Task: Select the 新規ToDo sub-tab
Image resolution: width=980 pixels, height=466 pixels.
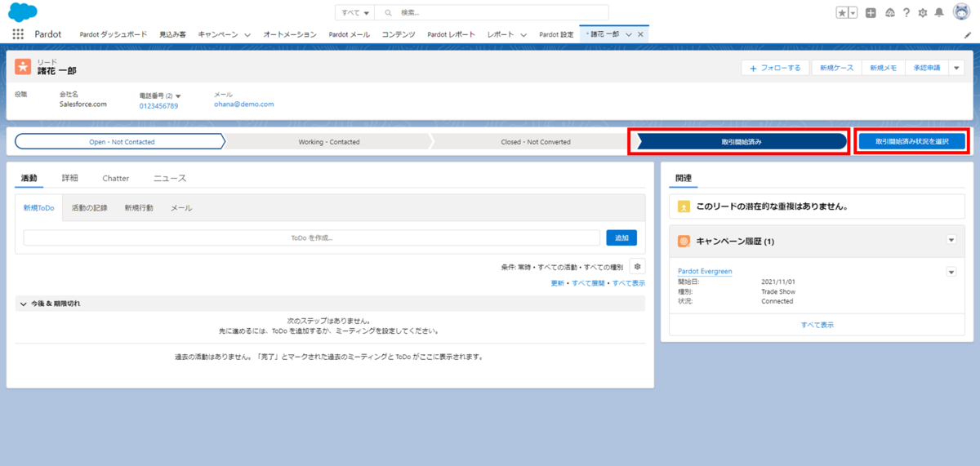Action: (x=38, y=208)
